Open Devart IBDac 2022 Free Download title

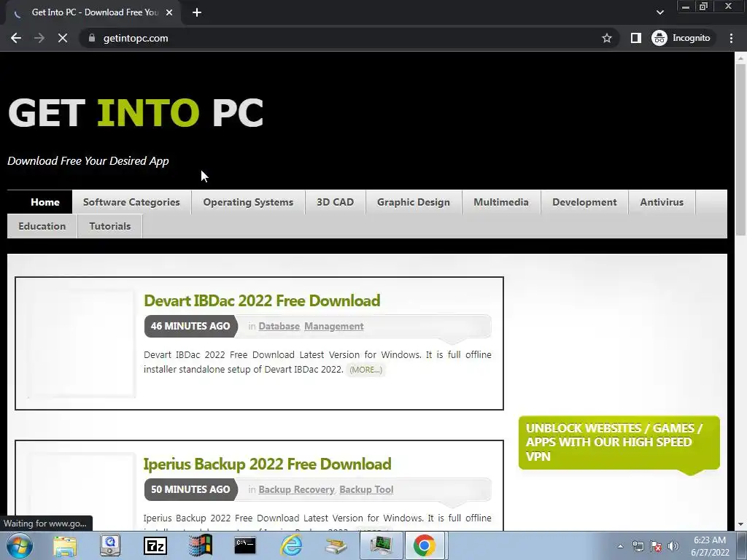262,300
